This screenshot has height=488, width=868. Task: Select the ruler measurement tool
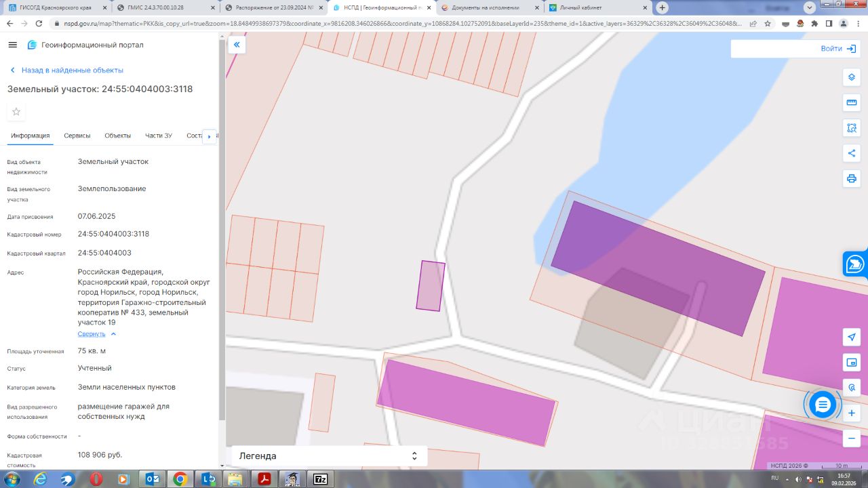click(x=852, y=102)
